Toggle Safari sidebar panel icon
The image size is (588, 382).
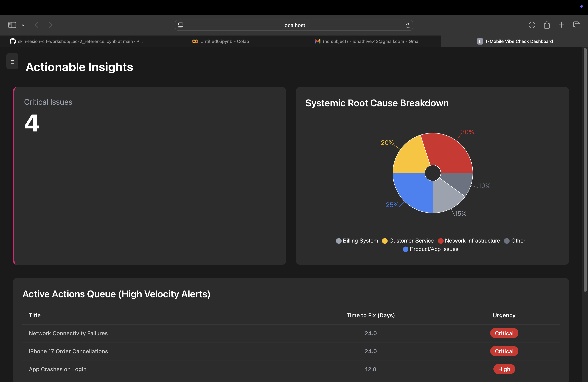click(12, 25)
